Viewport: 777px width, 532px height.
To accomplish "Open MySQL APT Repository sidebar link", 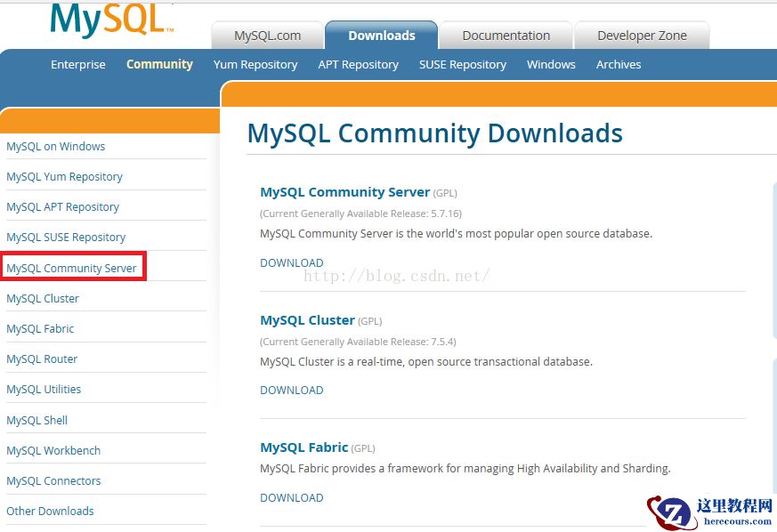I will tap(63, 207).
